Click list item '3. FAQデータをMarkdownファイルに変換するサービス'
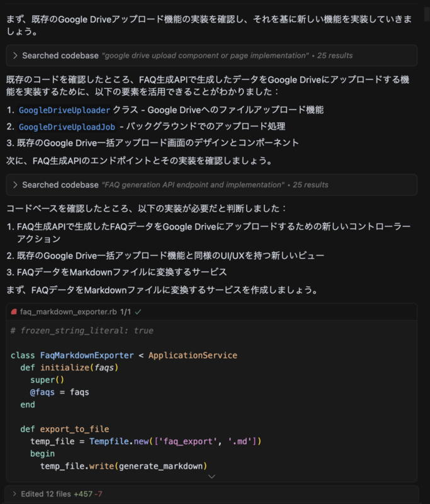The image size is (430, 504). coord(116,272)
